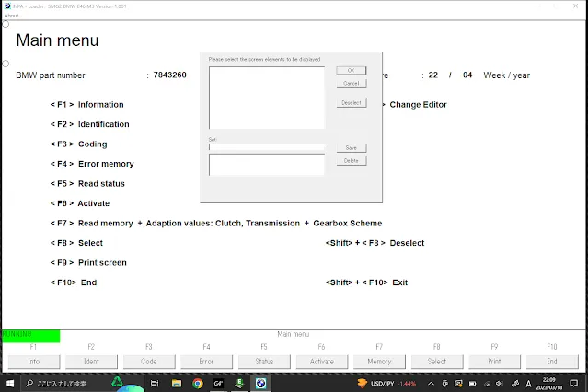Click the 'Shift + F8 Deselect' text
The width and height of the screenshot is (588, 392).
(375, 243)
